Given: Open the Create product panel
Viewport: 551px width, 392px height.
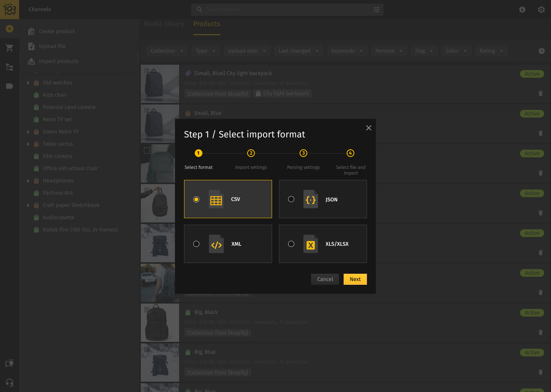Looking at the screenshot, I should click(56, 31).
